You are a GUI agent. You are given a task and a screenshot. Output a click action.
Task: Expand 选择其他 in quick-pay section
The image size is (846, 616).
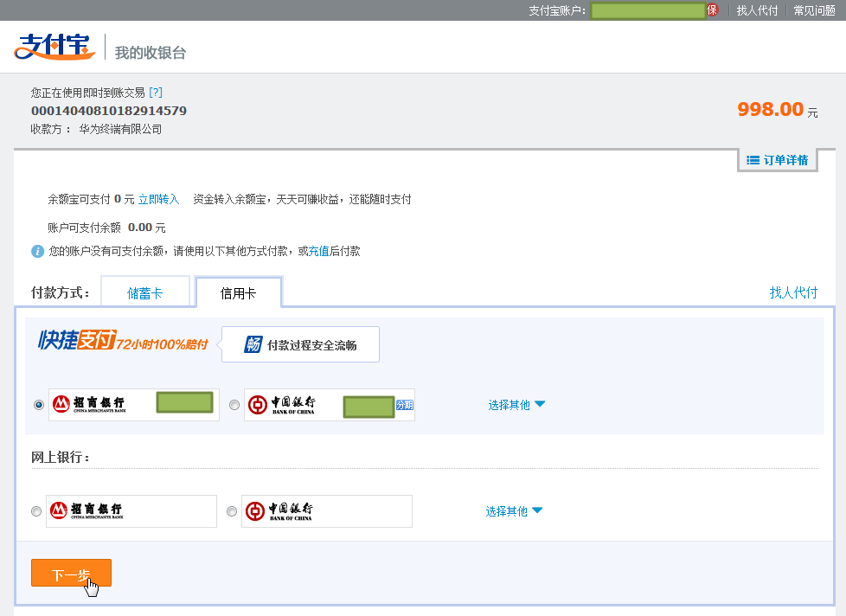(x=516, y=405)
